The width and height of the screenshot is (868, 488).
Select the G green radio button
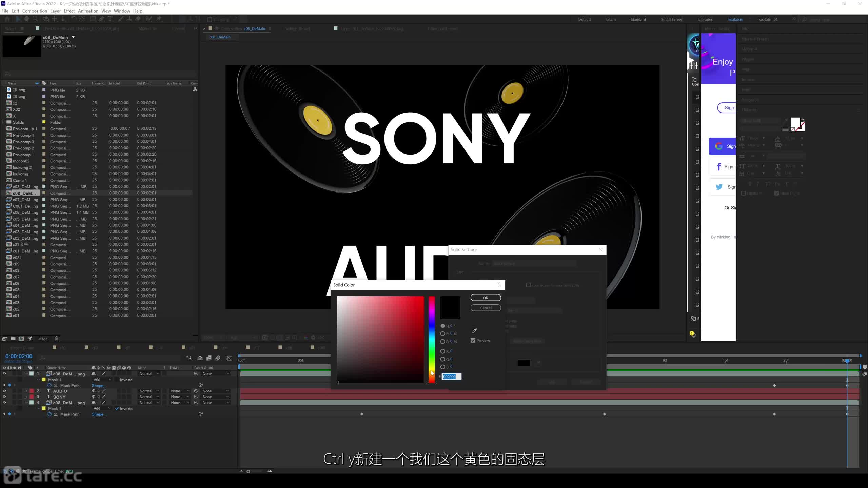(x=442, y=359)
